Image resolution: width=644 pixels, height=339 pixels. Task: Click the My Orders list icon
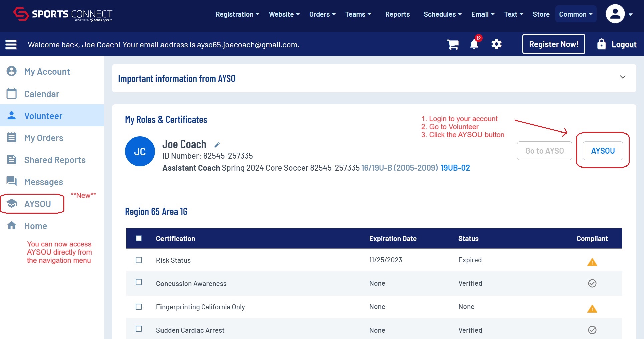(x=12, y=137)
